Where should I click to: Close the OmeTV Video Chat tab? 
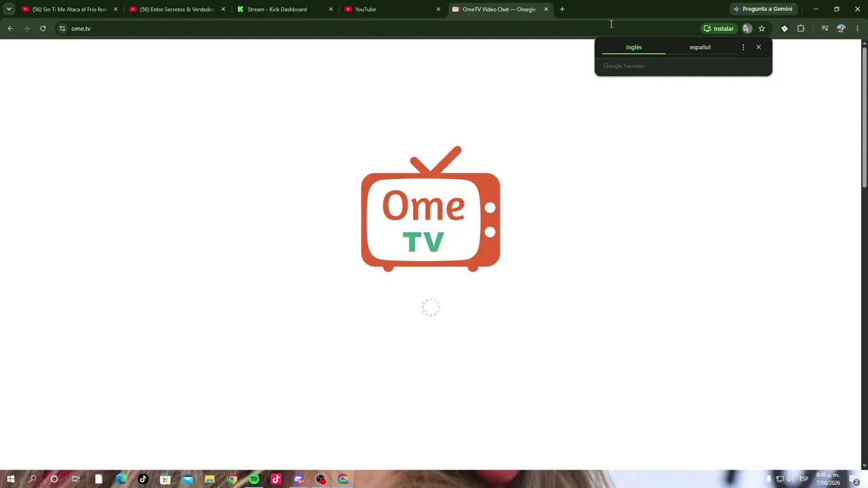pos(546,9)
